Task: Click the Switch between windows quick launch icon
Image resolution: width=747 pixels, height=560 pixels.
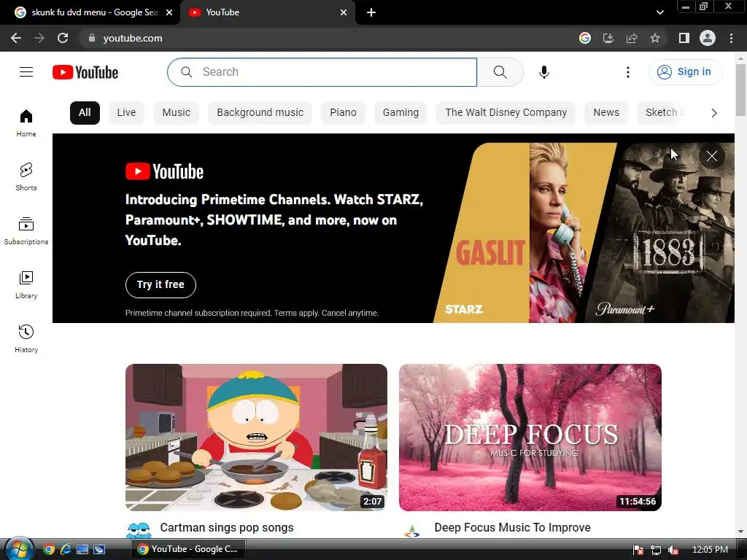Action: (x=99, y=550)
